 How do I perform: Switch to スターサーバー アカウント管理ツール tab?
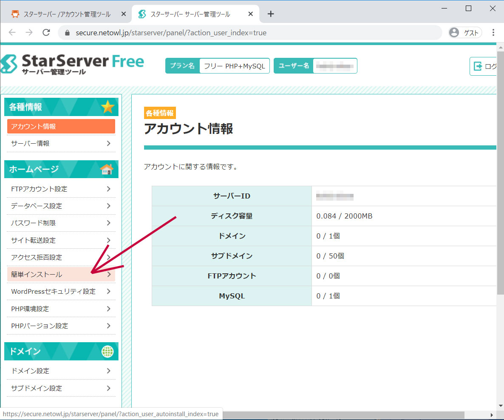click(x=67, y=14)
